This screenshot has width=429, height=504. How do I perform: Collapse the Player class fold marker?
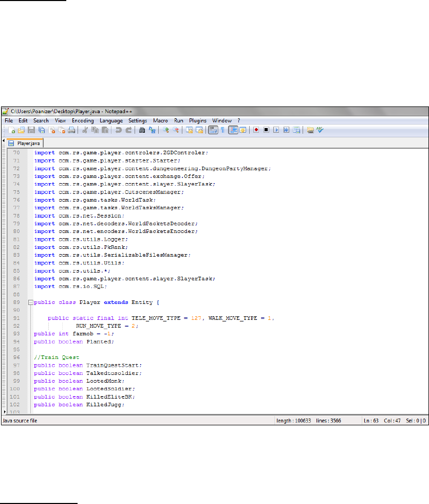[30, 302]
